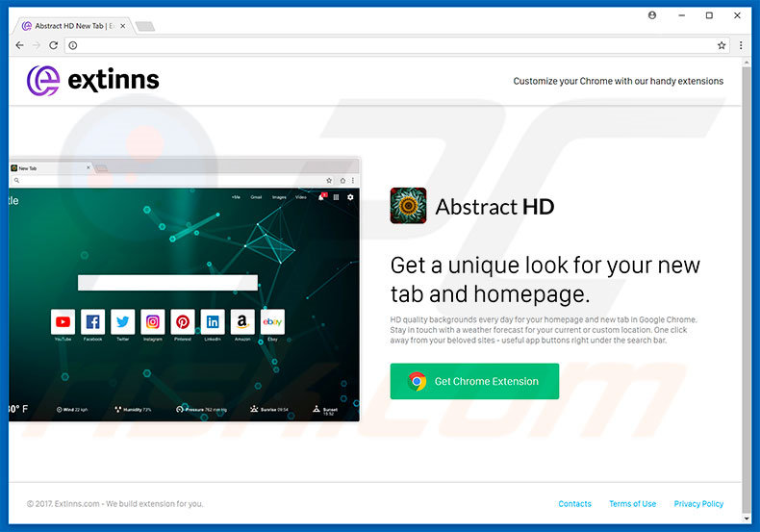Click the eBay shortcut in preview

tap(272, 321)
